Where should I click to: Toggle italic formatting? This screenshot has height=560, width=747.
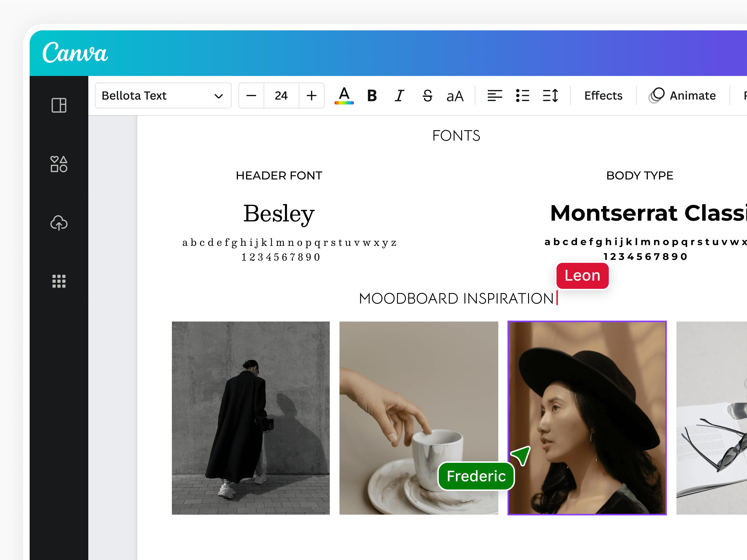[x=399, y=96]
